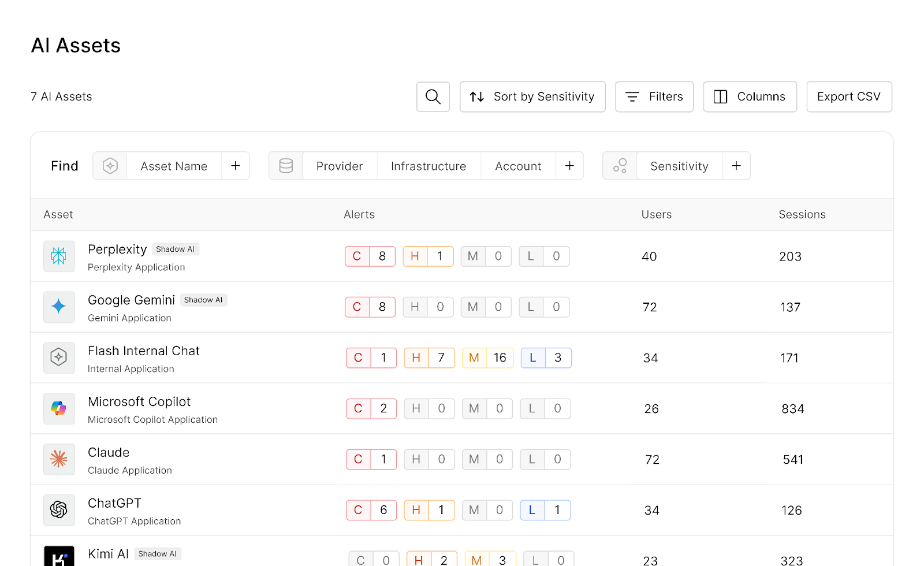Click Perplexity high alerts badge H 1
This screenshot has width=924, height=566.
428,256
